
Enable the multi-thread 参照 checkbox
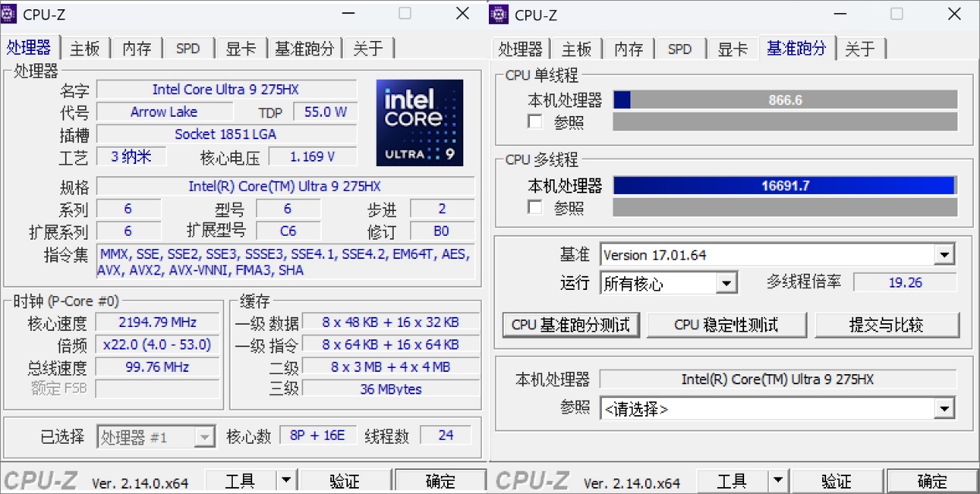534,207
